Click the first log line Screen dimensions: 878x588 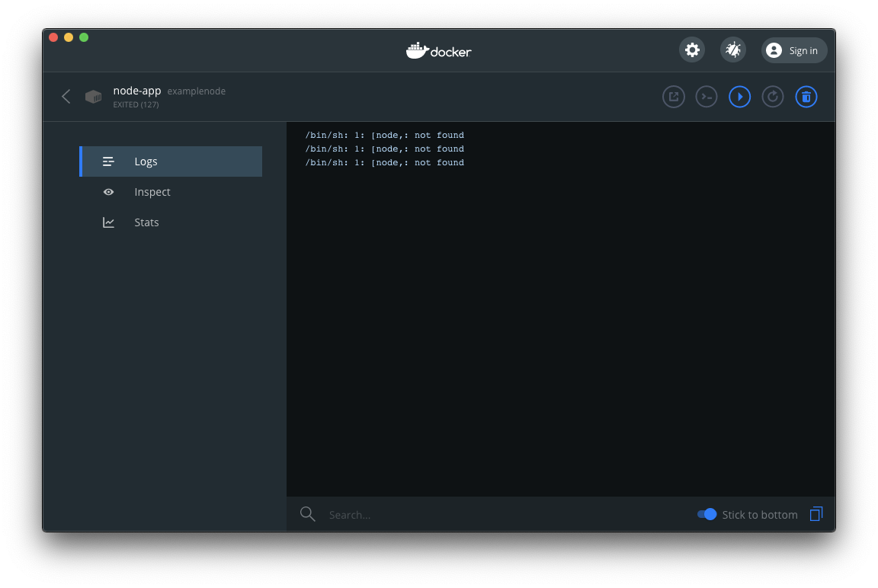coord(384,136)
